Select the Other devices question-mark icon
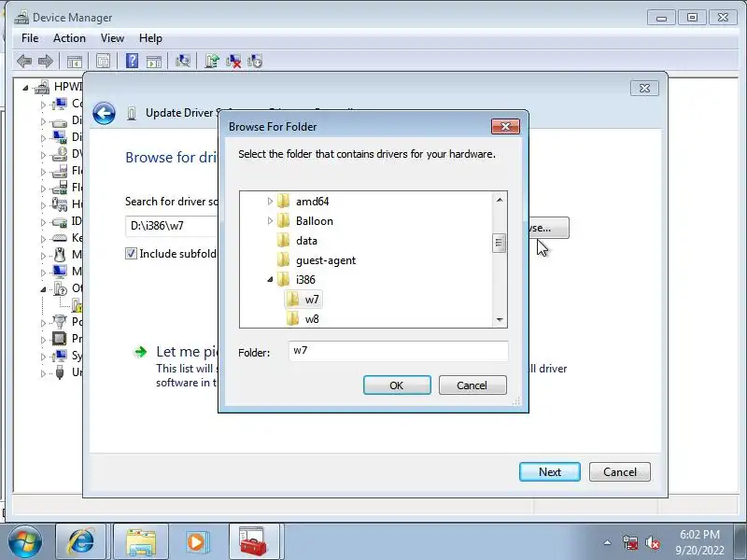The image size is (747, 560). point(60,288)
